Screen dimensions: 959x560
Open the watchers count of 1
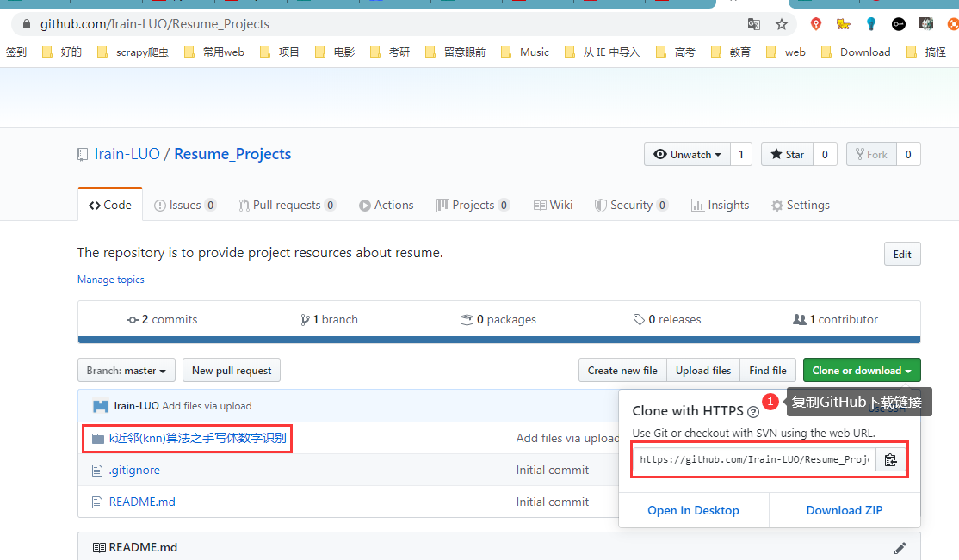(740, 155)
